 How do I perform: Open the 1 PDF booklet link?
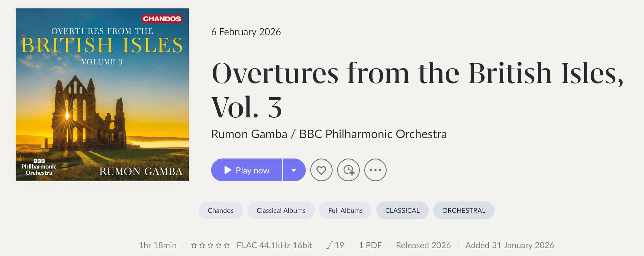pos(370,245)
